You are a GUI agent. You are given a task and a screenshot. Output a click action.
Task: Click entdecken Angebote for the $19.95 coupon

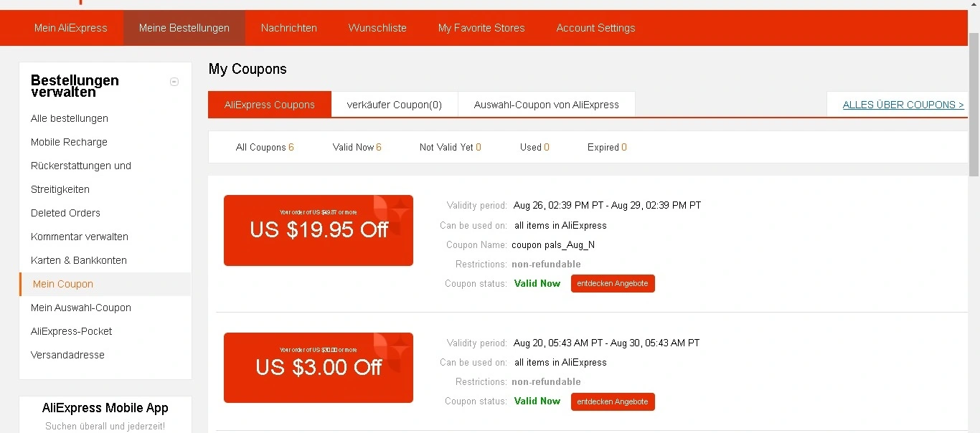click(x=613, y=284)
